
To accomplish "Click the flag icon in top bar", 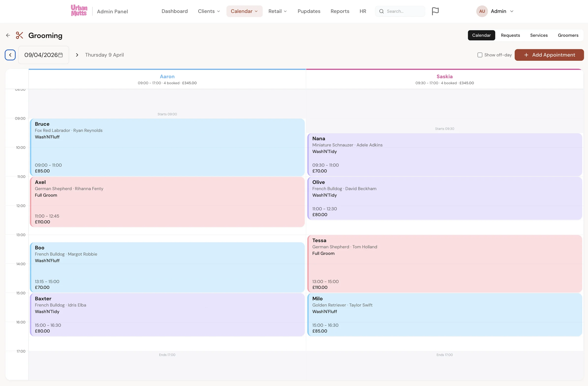I will 435,11.
